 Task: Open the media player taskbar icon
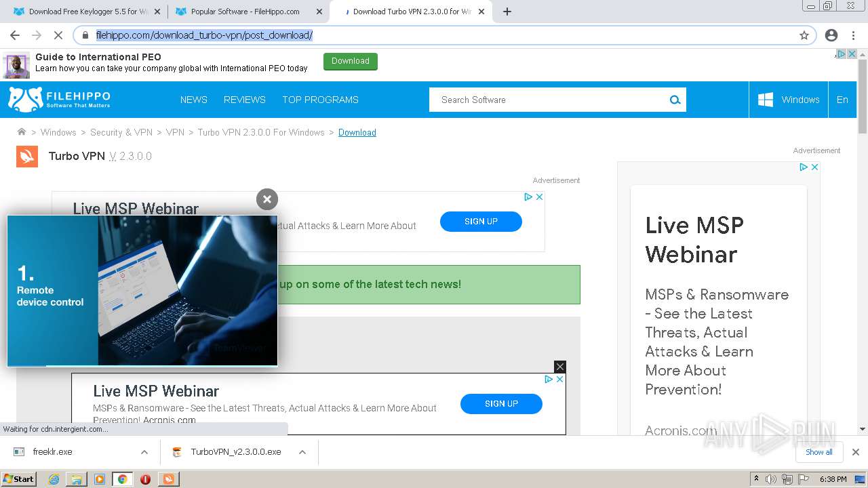(100, 479)
